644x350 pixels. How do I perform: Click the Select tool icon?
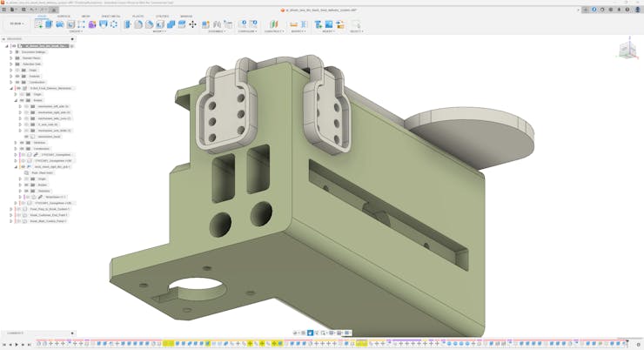[355, 24]
